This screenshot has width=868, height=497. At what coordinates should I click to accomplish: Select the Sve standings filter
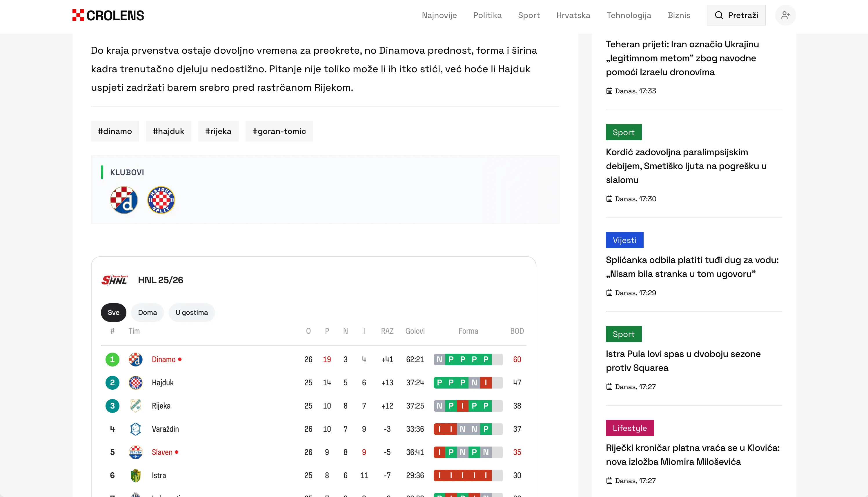(x=113, y=312)
